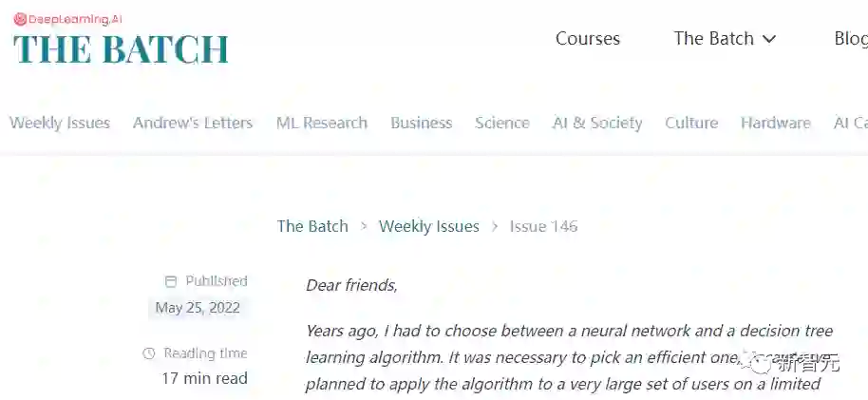The image size is (868, 400).
Task: Go to the Business category
Action: tap(421, 123)
